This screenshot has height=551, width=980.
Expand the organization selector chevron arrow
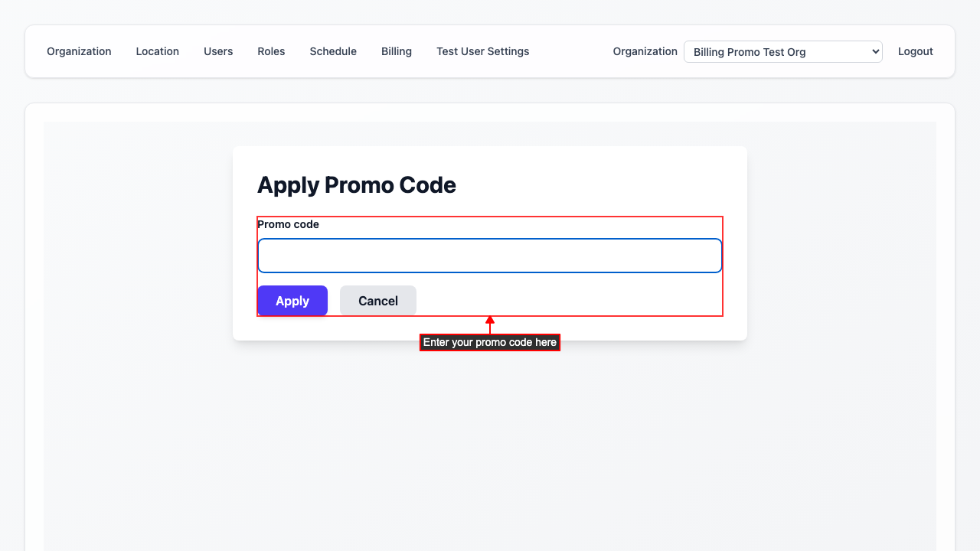(x=876, y=52)
